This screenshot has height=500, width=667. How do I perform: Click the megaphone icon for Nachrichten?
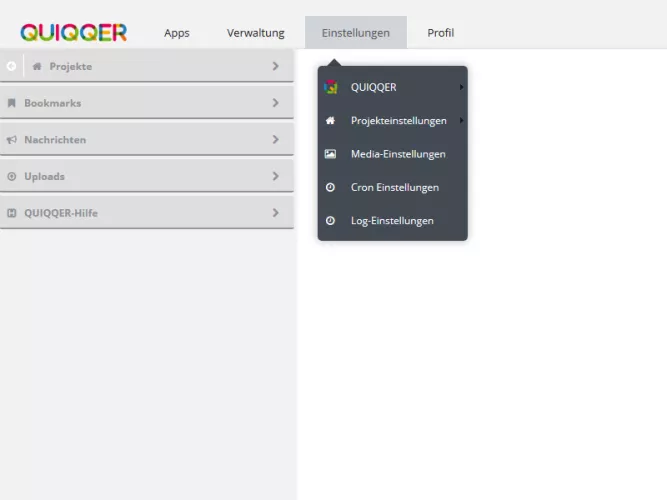coord(12,140)
